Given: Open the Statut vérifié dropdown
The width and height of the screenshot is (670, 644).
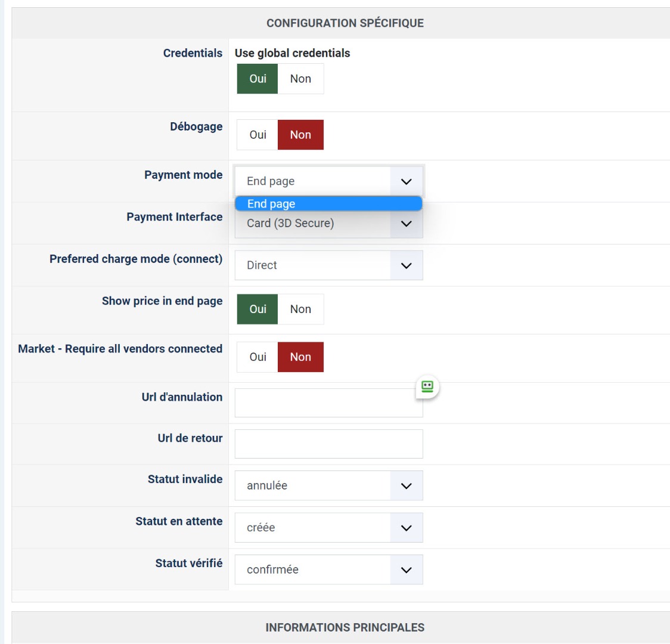Looking at the screenshot, I should click(328, 569).
